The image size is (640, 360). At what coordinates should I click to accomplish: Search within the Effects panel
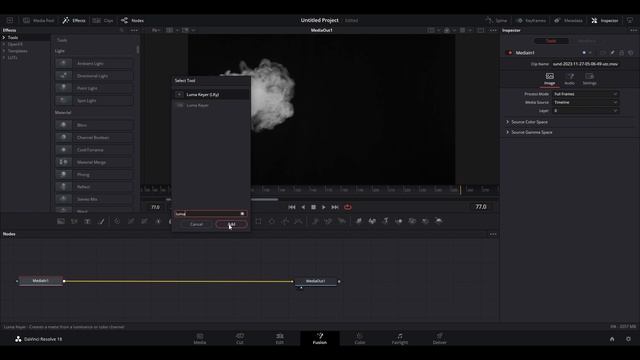(121, 30)
